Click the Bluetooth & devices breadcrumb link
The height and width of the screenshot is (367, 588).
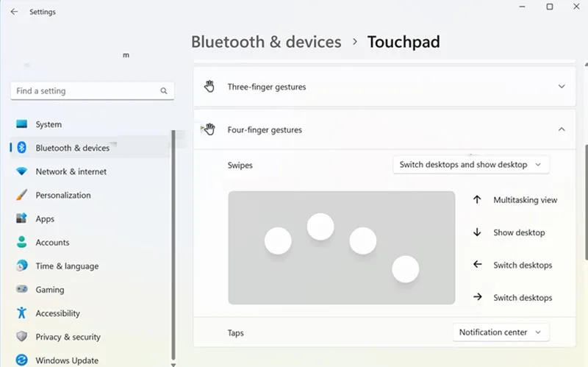tap(266, 42)
